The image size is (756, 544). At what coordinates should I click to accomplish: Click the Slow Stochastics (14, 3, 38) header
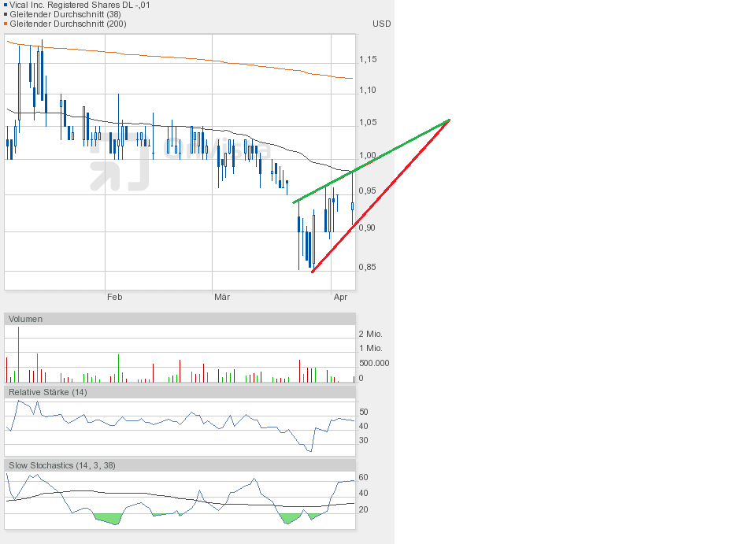[61, 465]
